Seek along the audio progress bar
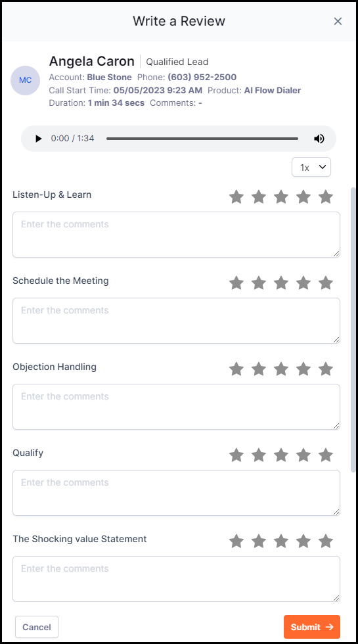 [x=202, y=139]
